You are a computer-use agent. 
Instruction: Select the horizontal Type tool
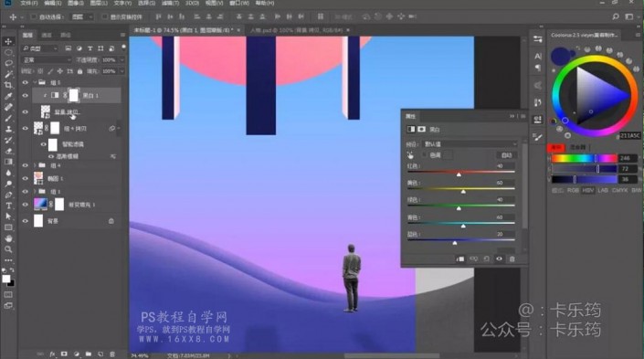click(8, 206)
